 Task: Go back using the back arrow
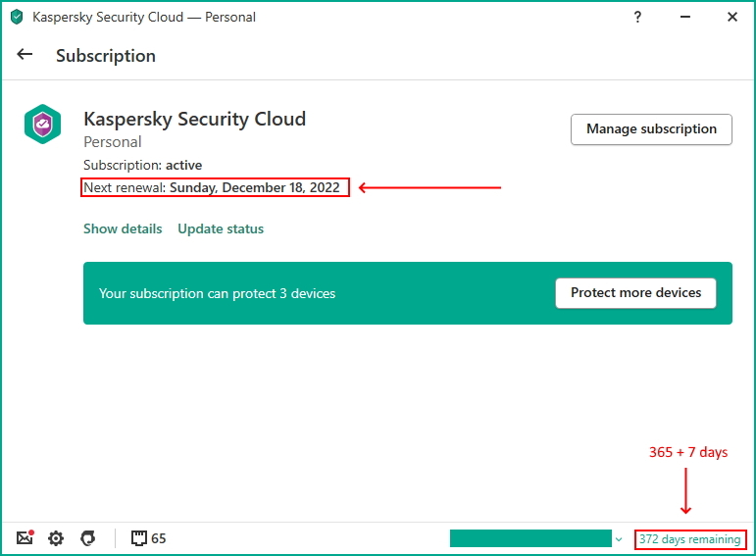click(25, 55)
